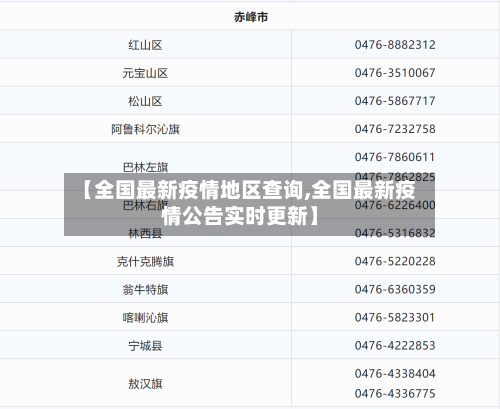Click phone number 0476-5823301
This screenshot has height=409, width=500.
point(395,317)
